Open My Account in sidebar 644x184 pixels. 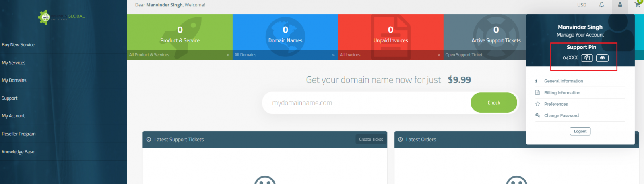click(x=13, y=116)
